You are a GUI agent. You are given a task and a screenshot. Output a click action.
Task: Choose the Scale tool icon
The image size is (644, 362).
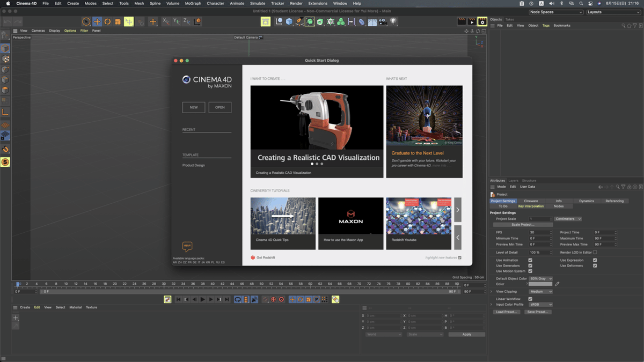click(118, 21)
